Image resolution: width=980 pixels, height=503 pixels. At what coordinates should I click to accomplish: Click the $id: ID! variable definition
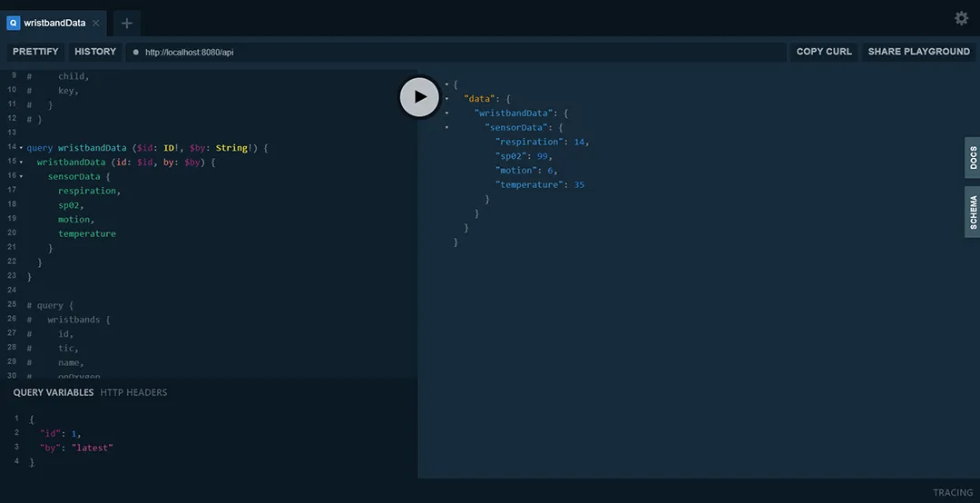pyautogui.click(x=158, y=148)
